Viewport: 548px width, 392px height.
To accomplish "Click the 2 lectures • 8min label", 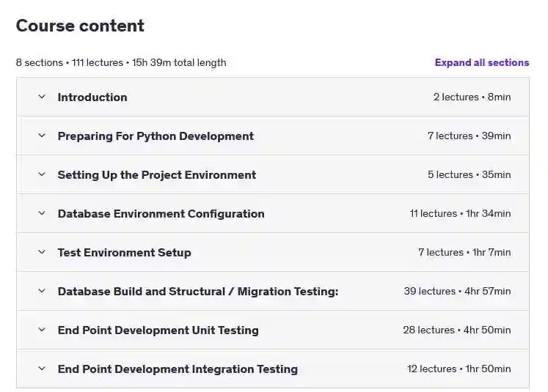I will coord(472,97).
